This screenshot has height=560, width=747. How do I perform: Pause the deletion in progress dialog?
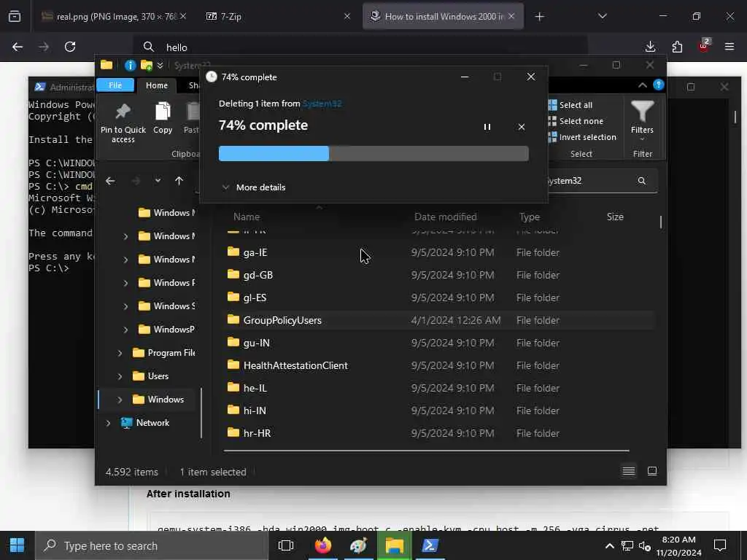pyautogui.click(x=487, y=127)
